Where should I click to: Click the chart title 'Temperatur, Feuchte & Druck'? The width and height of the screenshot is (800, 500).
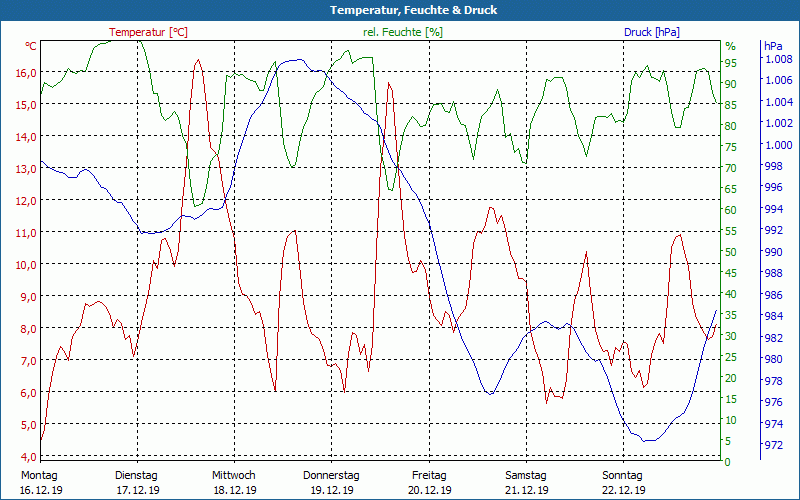click(400, 10)
